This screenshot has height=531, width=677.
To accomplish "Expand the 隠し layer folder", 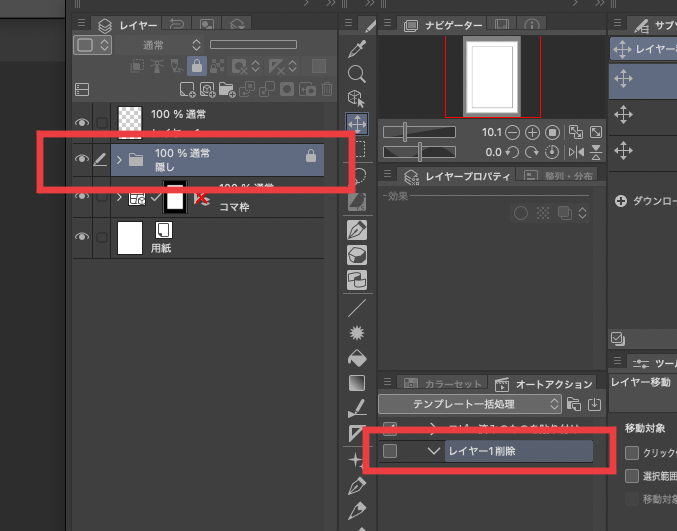I will pos(119,159).
